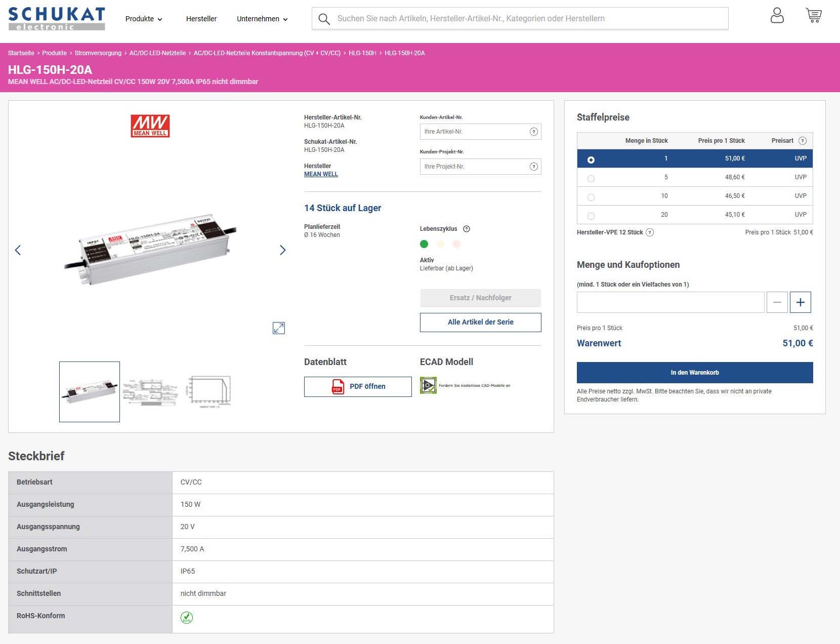Click the Schukat electronic logo
The height and width of the screenshot is (644, 840).
pos(57,19)
